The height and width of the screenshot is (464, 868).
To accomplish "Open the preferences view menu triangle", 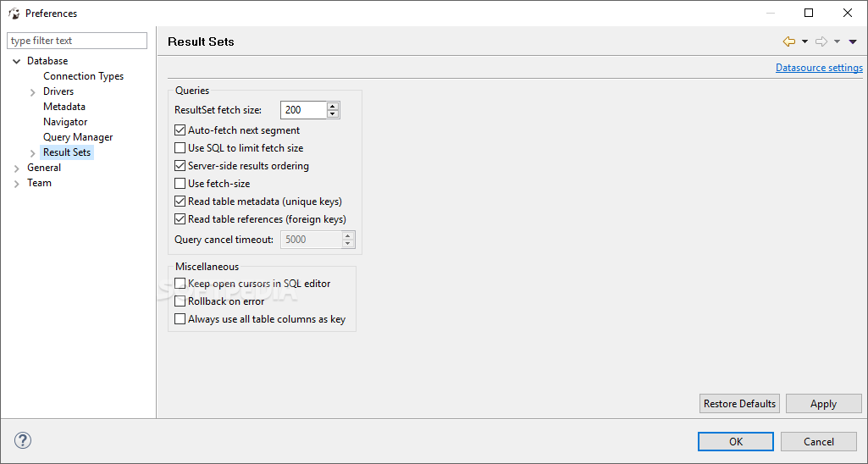I will click(x=853, y=41).
